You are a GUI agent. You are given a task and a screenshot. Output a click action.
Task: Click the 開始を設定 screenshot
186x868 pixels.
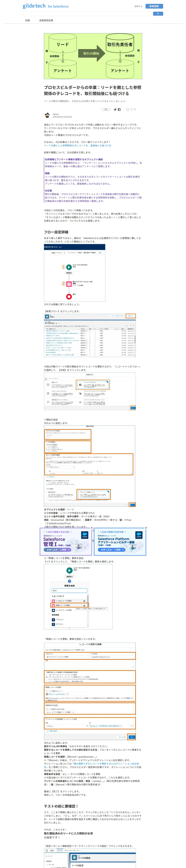coord(90,466)
